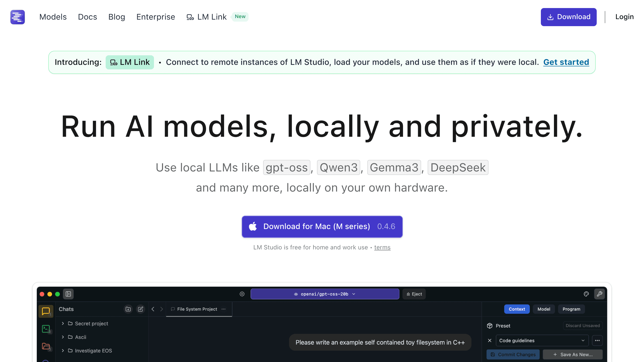The image size is (644, 362).
Task: Open the Models nav item
Action: pyautogui.click(x=53, y=17)
